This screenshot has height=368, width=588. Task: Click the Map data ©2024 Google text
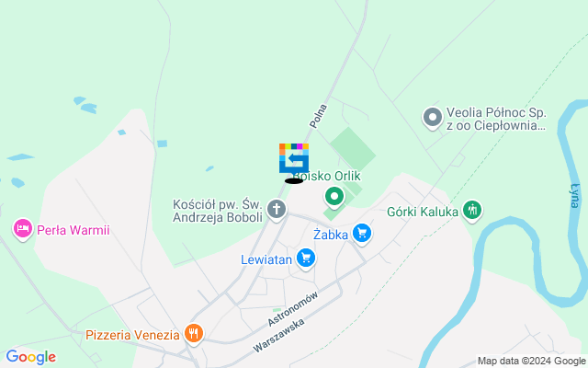point(531,362)
